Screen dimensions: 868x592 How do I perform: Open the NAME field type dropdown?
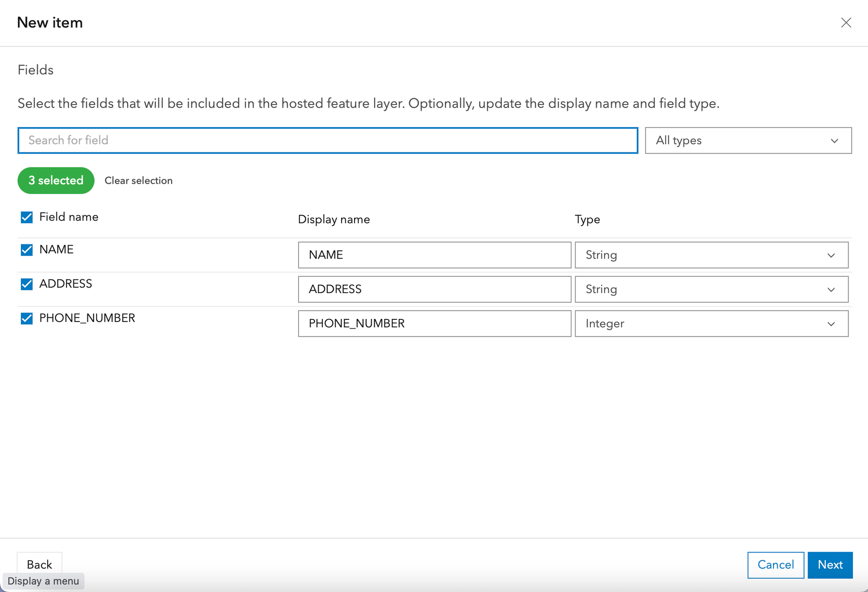coord(711,255)
